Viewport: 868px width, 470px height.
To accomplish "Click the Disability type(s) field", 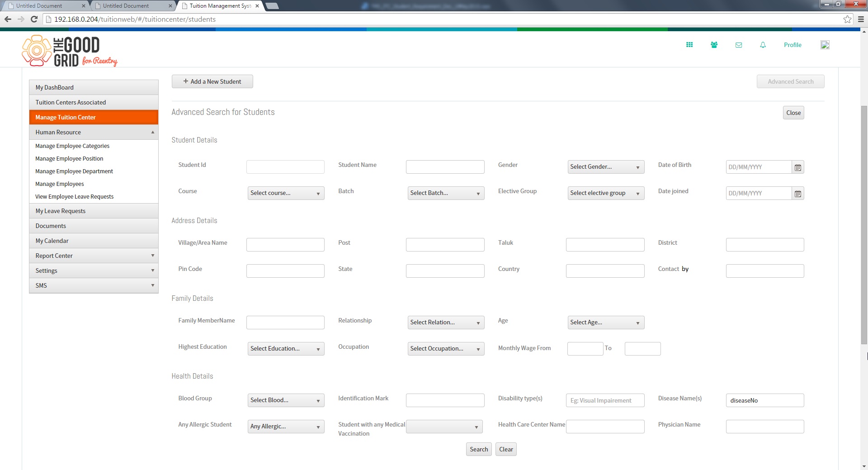I will click(x=605, y=400).
